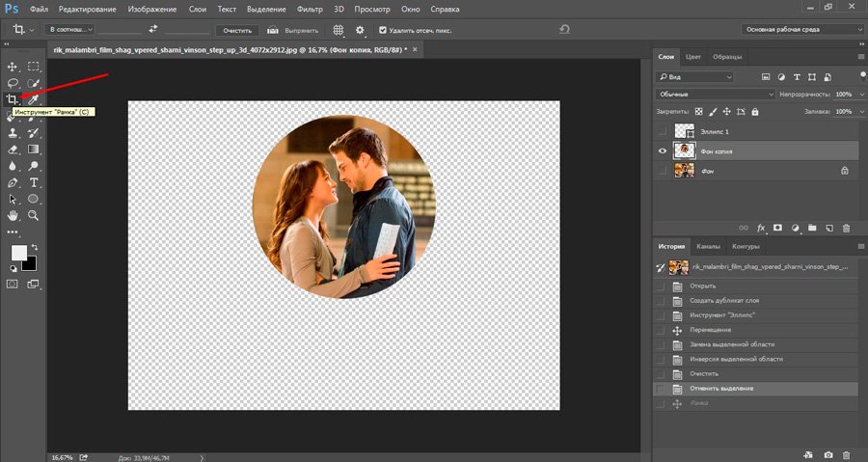This screenshot has height=462, width=868.
Task: Activate the Zoom magnifier tool
Action: [34, 215]
